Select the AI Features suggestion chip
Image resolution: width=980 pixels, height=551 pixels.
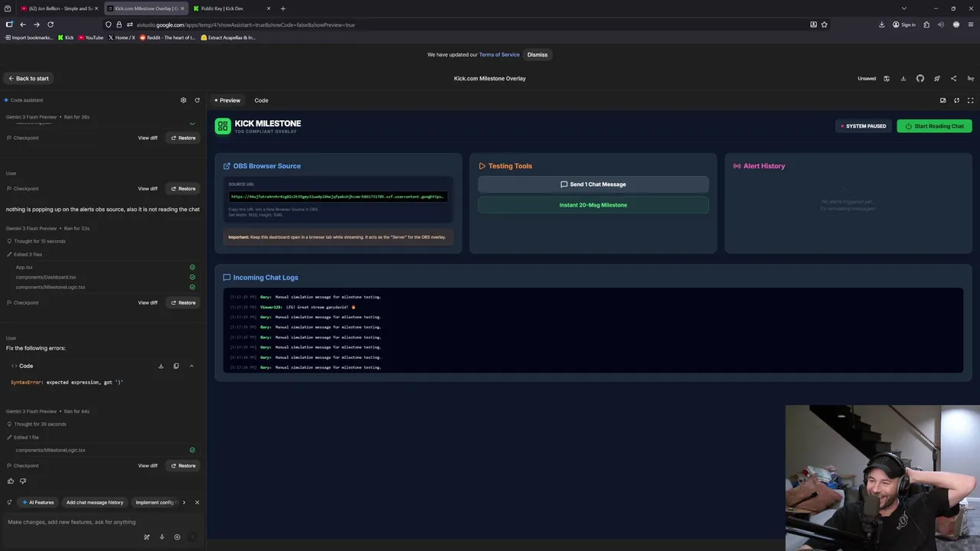point(39,503)
